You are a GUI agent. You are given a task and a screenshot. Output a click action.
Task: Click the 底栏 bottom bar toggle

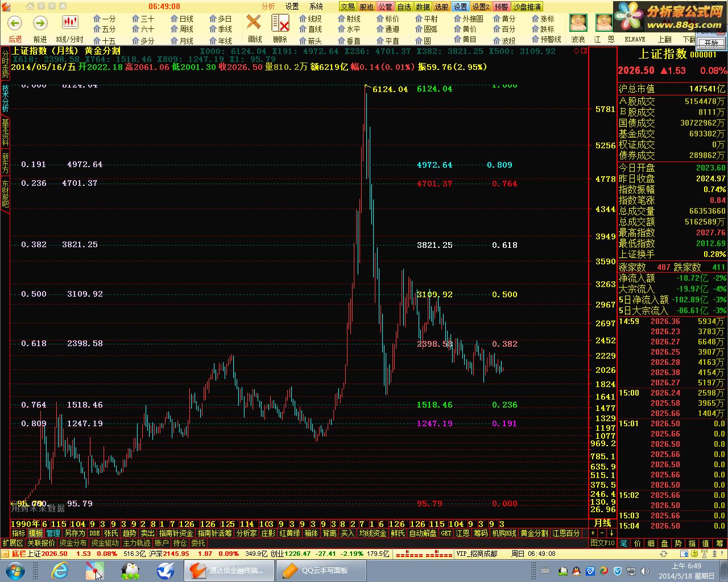click(x=19, y=554)
